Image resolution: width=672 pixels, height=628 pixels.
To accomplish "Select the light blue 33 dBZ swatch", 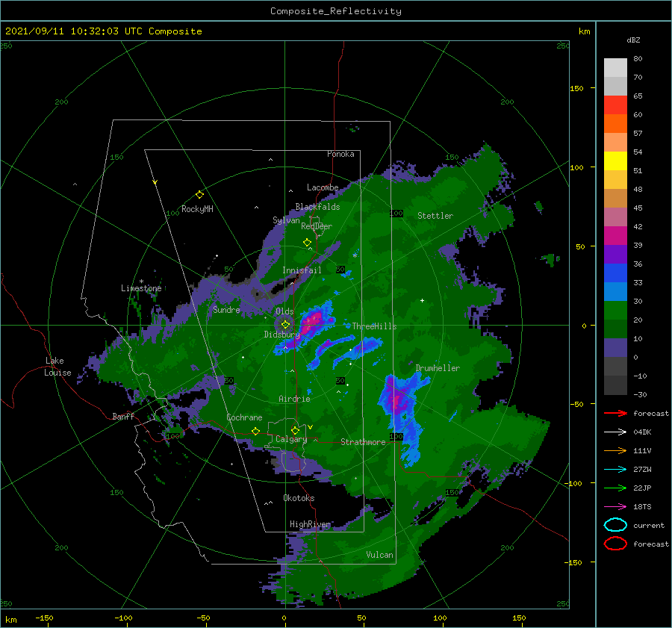I will pyautogui.click(x=615, y=291).
